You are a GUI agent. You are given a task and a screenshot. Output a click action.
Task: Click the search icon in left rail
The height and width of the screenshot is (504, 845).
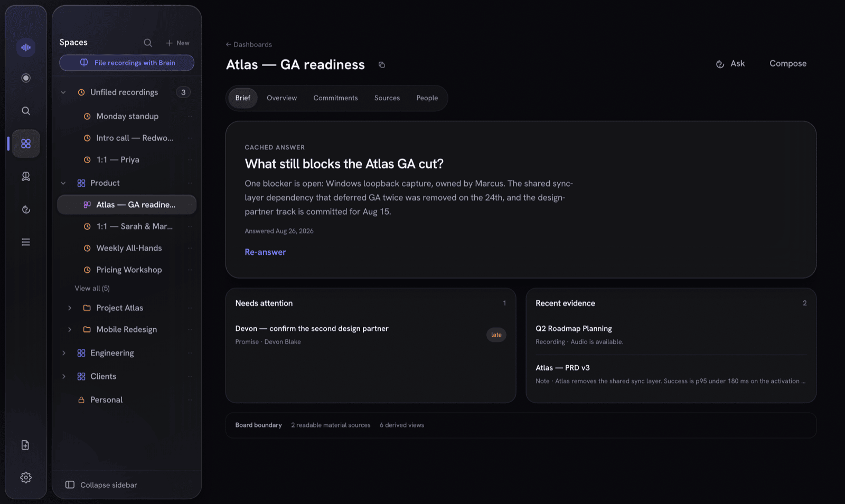pyautogui.click(x=25, y=111)
